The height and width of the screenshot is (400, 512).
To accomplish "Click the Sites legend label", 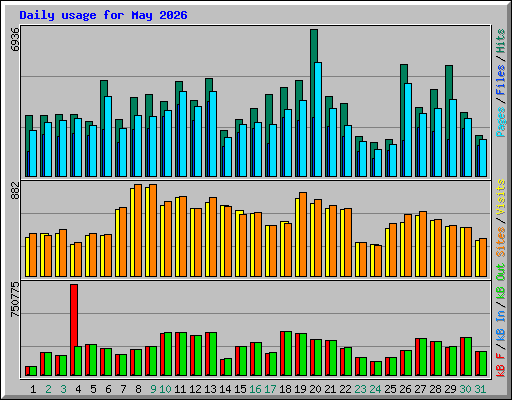I will tap(501, 242).
